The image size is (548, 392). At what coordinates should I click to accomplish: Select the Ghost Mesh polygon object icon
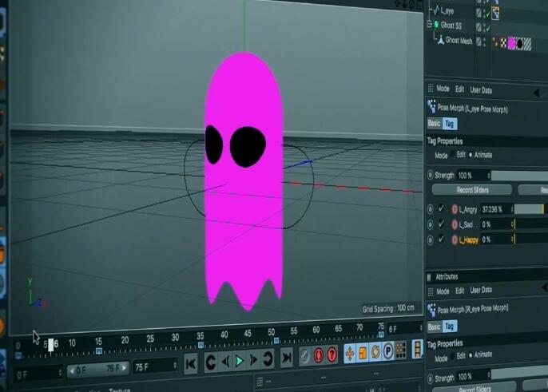[x=441, y=40]
